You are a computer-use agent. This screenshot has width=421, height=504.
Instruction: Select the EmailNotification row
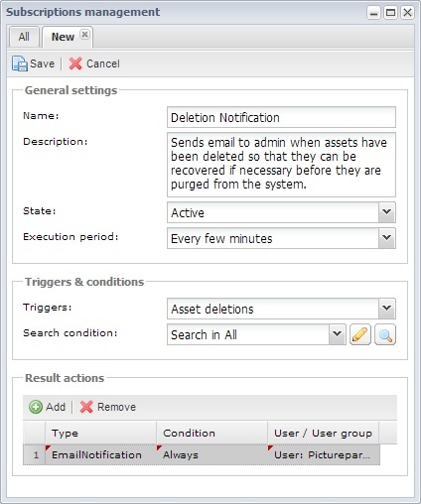[x=202, y=454]
